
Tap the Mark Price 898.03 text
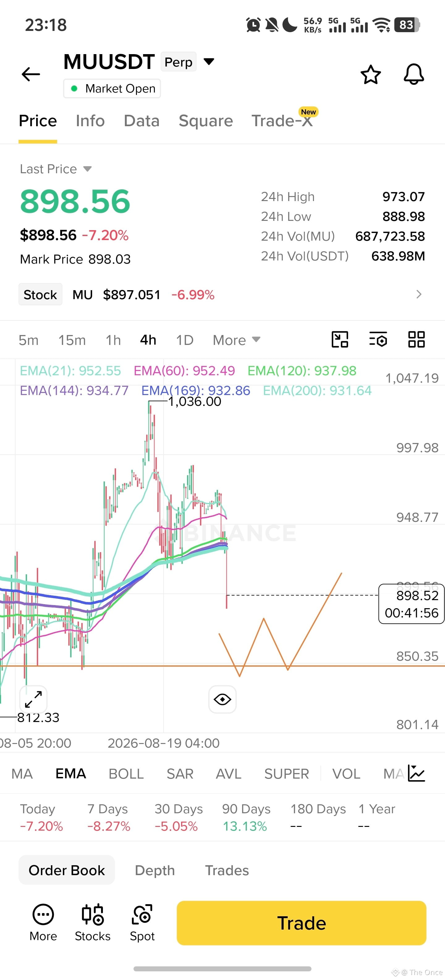(x=75, y=259)
